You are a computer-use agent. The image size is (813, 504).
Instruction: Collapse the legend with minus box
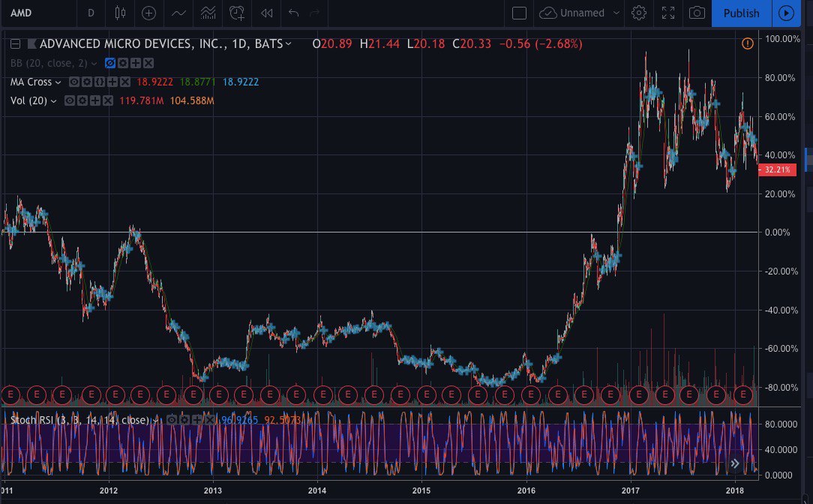[x=15, y=44]
